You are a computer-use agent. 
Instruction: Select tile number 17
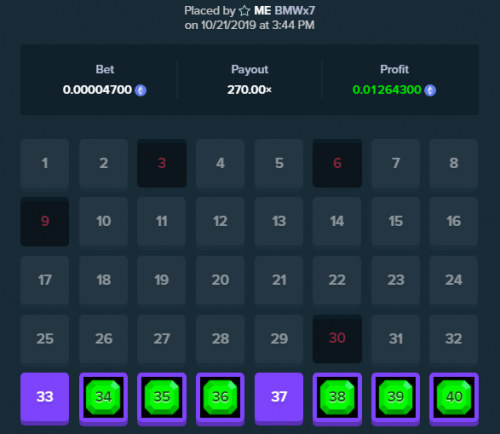[x=45, y=280]
